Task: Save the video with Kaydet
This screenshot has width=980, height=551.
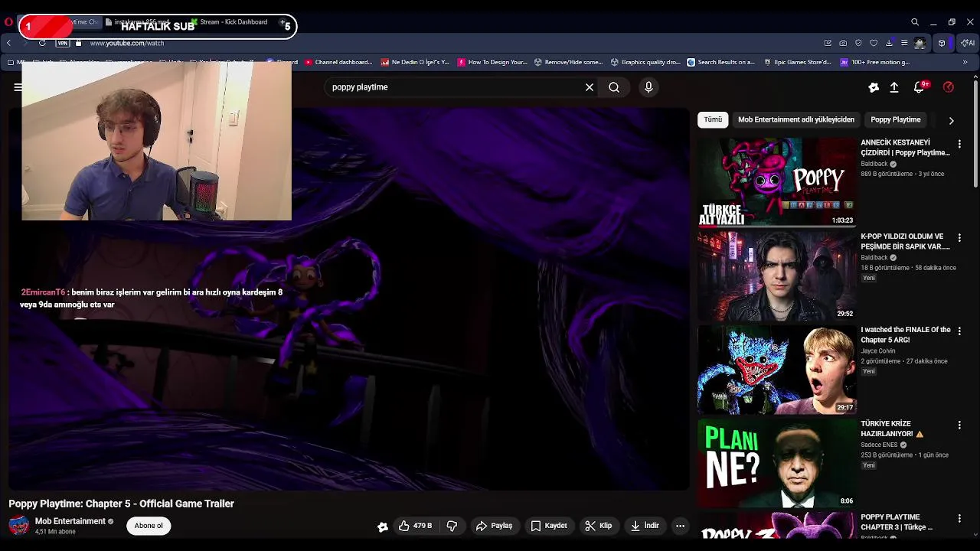Action: tap(549, 526)
